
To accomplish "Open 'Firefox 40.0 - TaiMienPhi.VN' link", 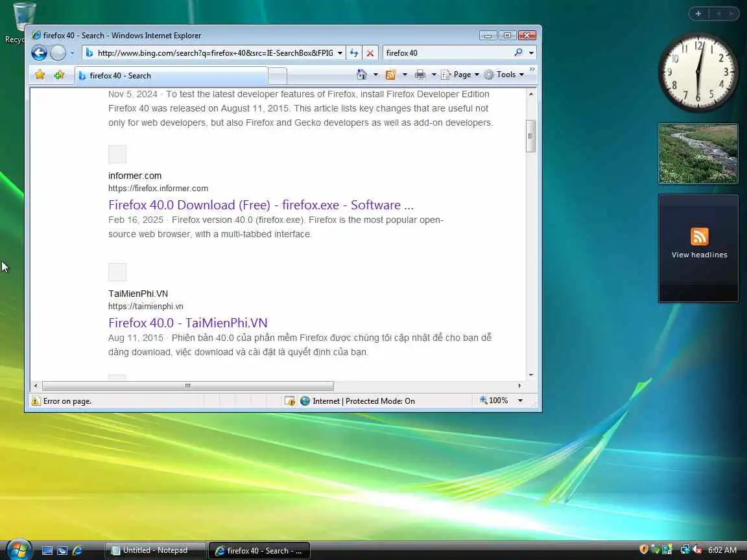I will coord(187,323).
